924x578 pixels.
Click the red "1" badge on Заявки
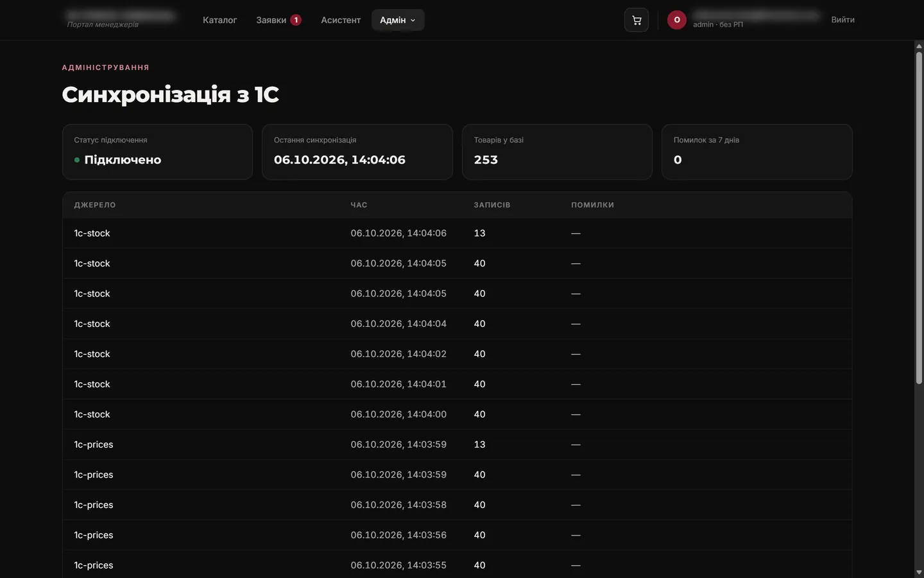[x=296, y=20]
